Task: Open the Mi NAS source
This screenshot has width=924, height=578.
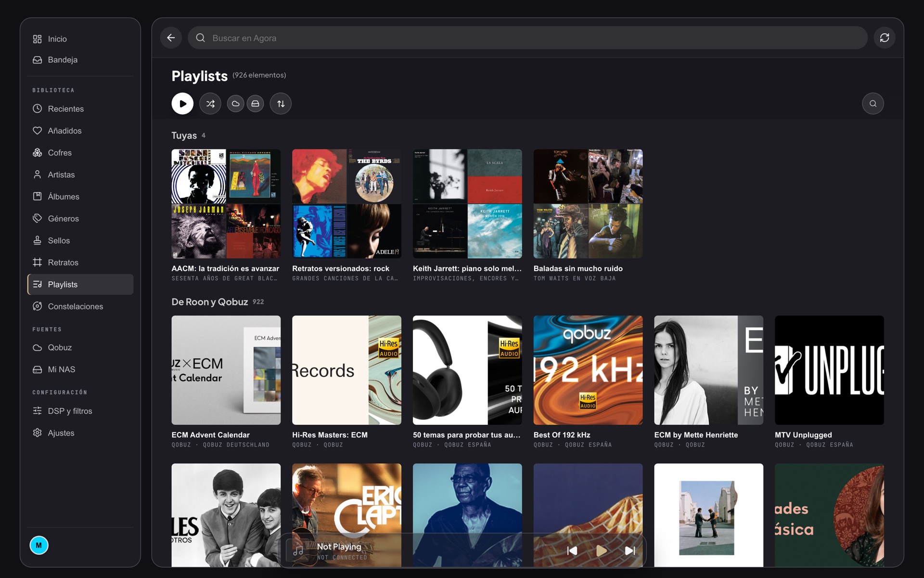Action: [80, 369]
